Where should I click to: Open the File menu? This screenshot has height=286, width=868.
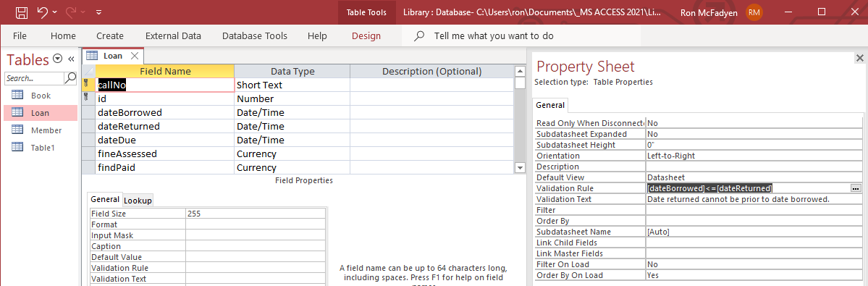click(x=20, y=35)
